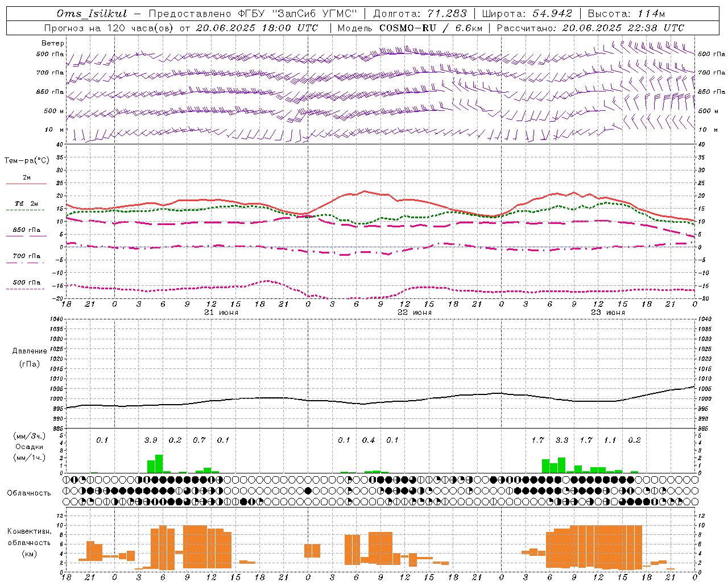Click Рассчитано: 20.06.2025 22:38 UTC timestamp

[590, 28]
